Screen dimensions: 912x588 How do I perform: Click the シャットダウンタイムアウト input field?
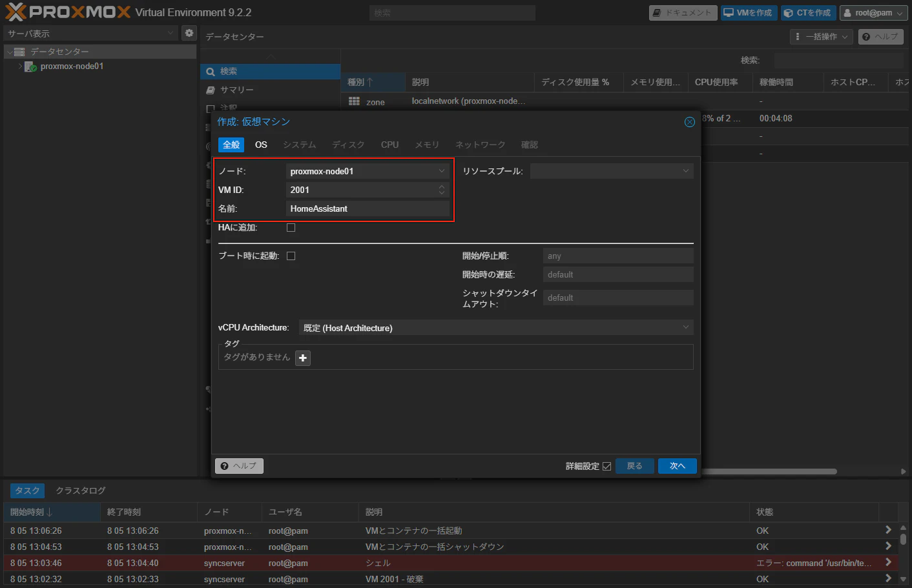point(618,298)
